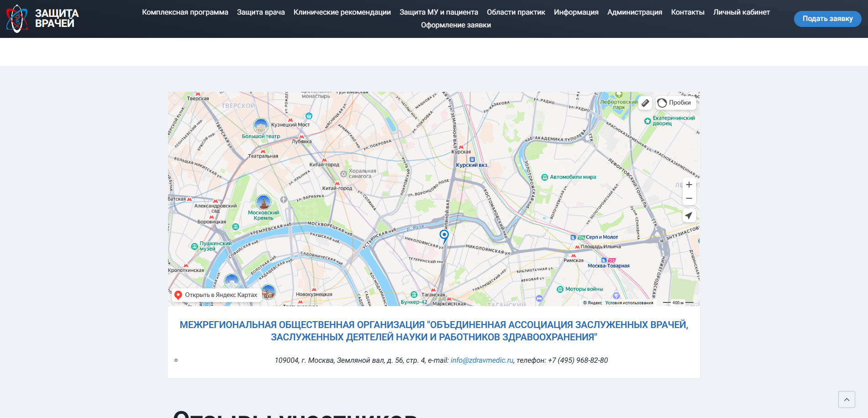Click the map zoom-in plus control

point(689,185)
